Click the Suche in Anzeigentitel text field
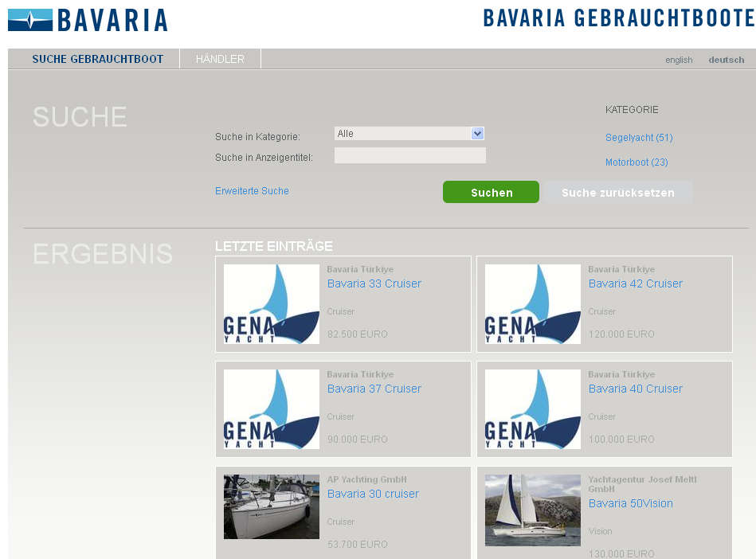756x559 pixels. coord(410,155)
